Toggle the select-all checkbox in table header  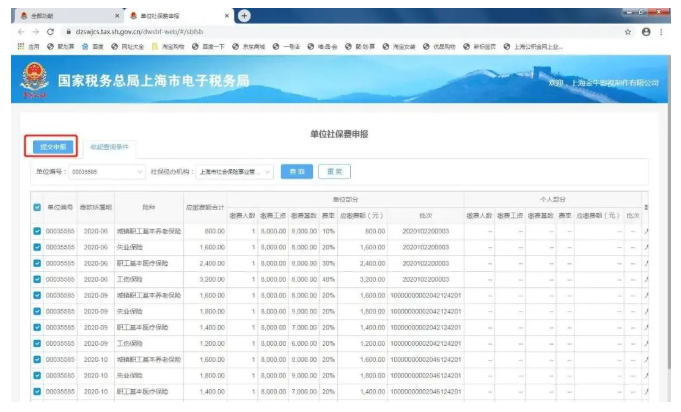point(37,207)
